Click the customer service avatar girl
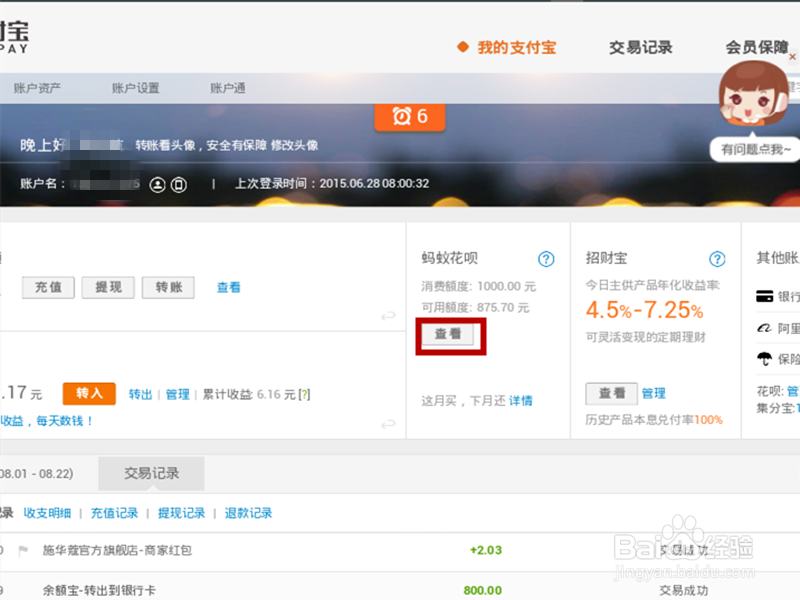The height and width of the screenshot is (600, 800). pos(753,94)
